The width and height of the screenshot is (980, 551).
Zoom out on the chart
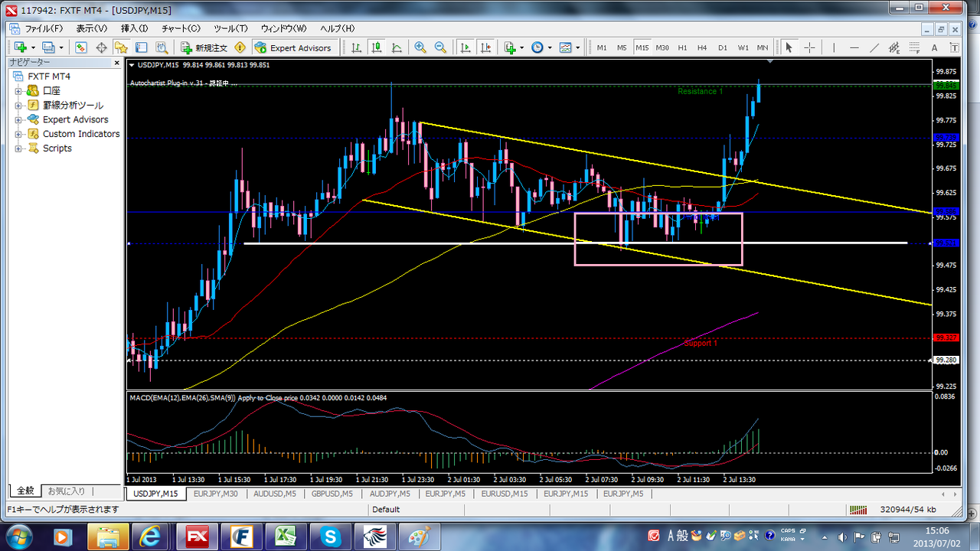click(440, 47)
